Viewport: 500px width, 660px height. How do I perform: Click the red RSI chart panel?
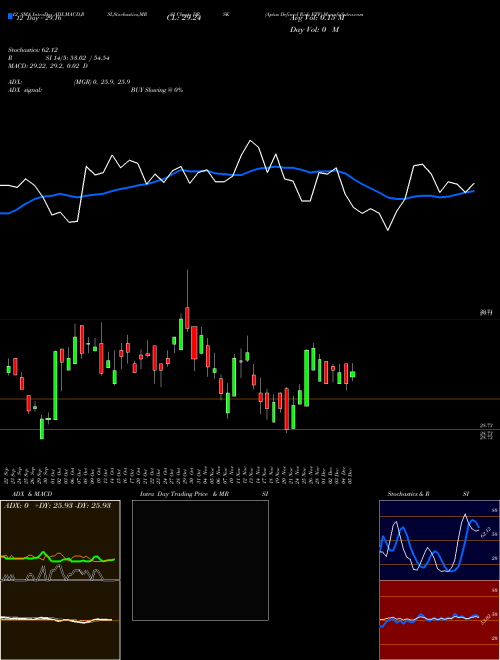click(x=439, y=620)
